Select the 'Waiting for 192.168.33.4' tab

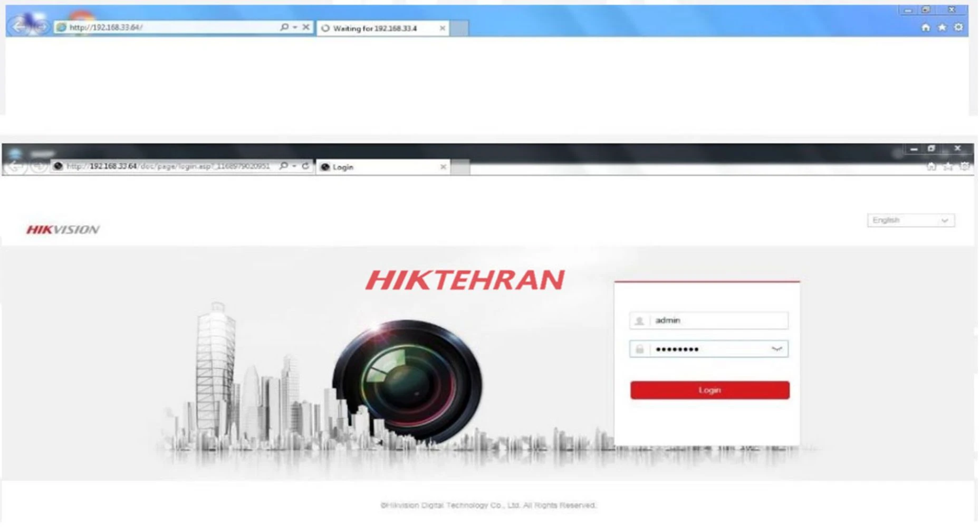point(382,28)
